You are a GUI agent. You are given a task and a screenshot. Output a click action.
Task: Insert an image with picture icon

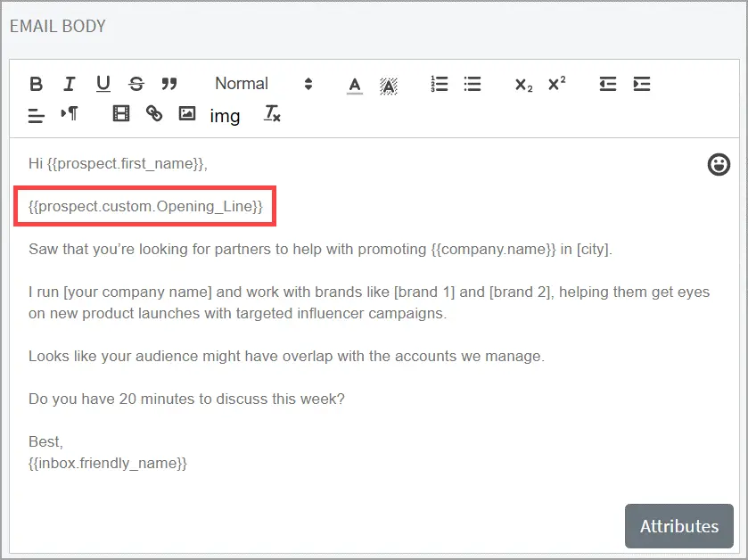click(187, 113)
